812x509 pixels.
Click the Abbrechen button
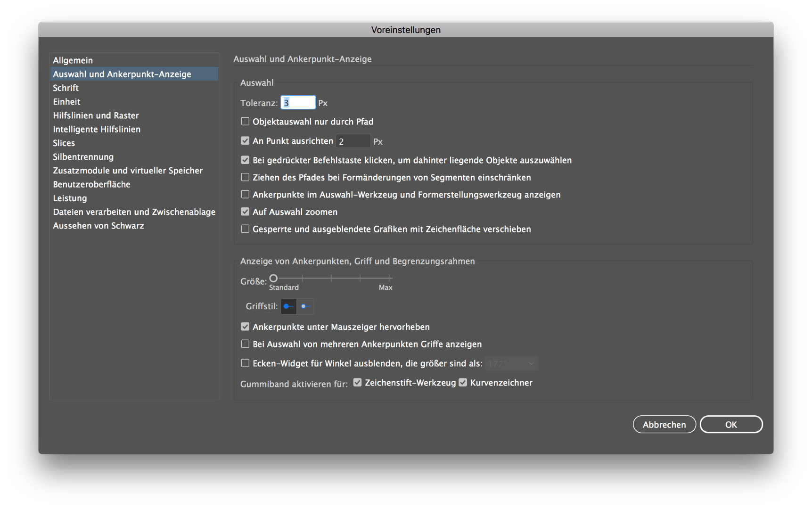tap(664, 424)
